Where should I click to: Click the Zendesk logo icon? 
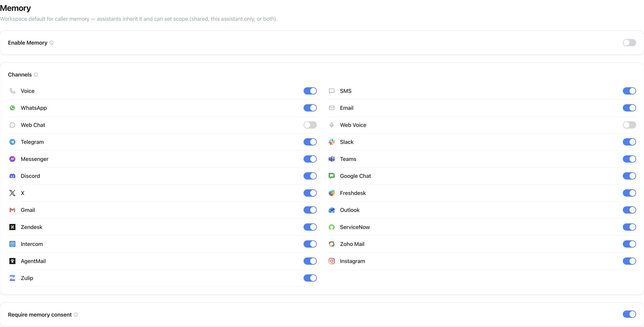[x=12, y=227]
